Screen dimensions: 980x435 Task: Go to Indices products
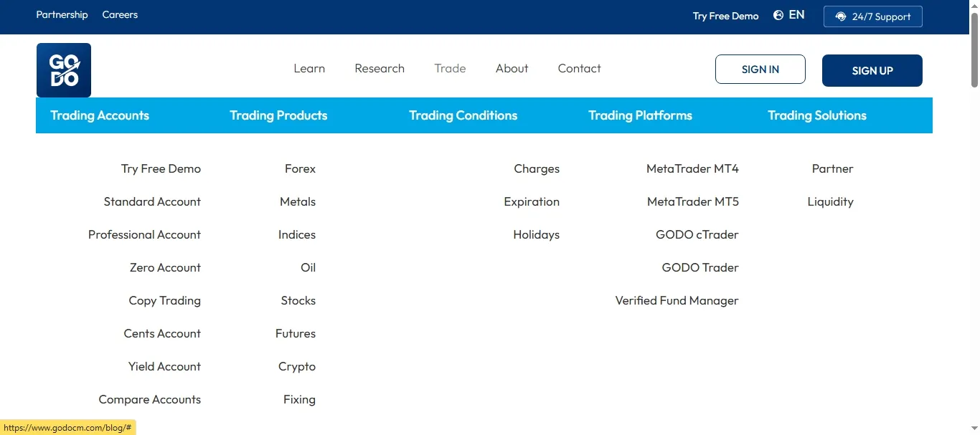point(297,235)
